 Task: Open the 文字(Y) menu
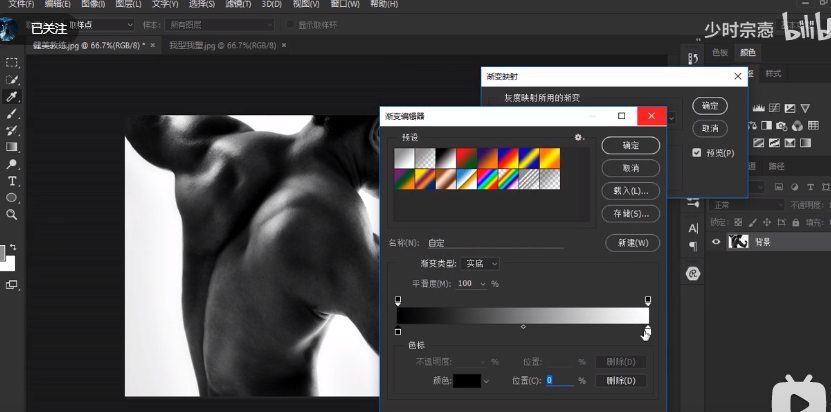pos(165,4)
